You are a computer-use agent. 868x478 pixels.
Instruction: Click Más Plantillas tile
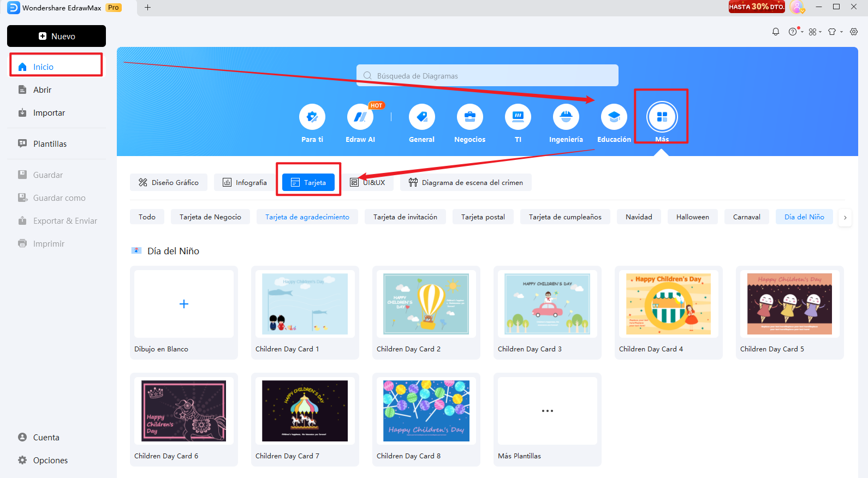click(547, 411)
